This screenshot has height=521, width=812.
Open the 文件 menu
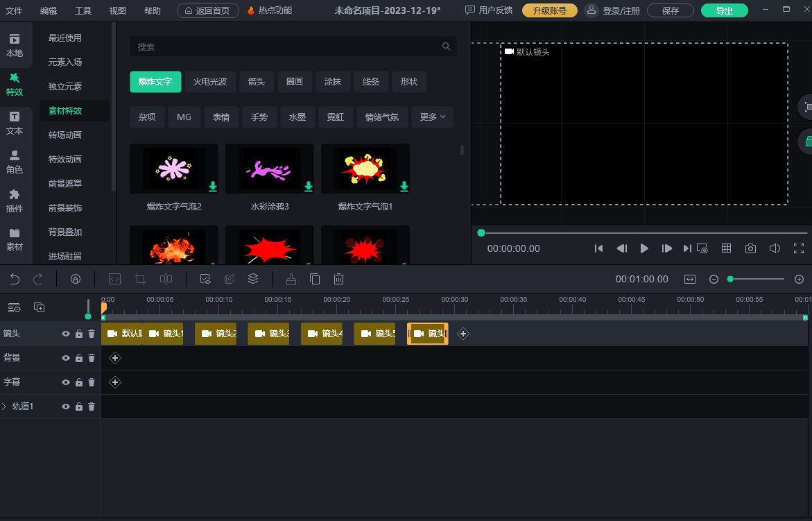[x=14, y=10]
